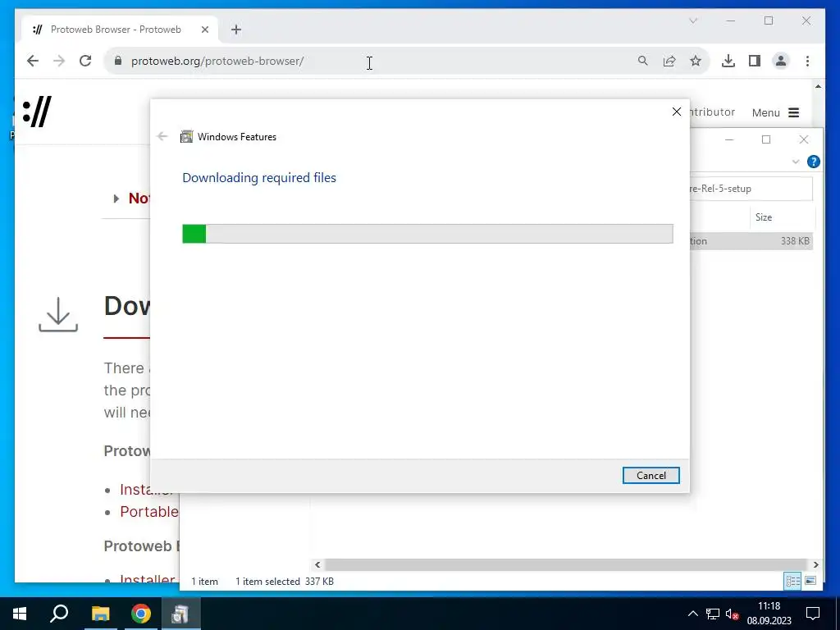Viewport: 840px width, 630px height.
Task: Click Explorer horizontal scrollbar track
Action: coord(566,564)
